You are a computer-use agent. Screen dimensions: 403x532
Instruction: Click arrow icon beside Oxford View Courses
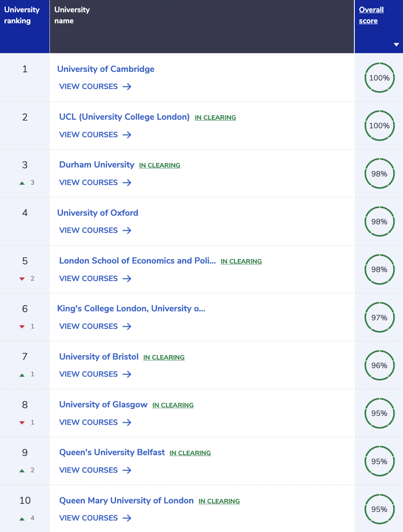tap(127, 230)
